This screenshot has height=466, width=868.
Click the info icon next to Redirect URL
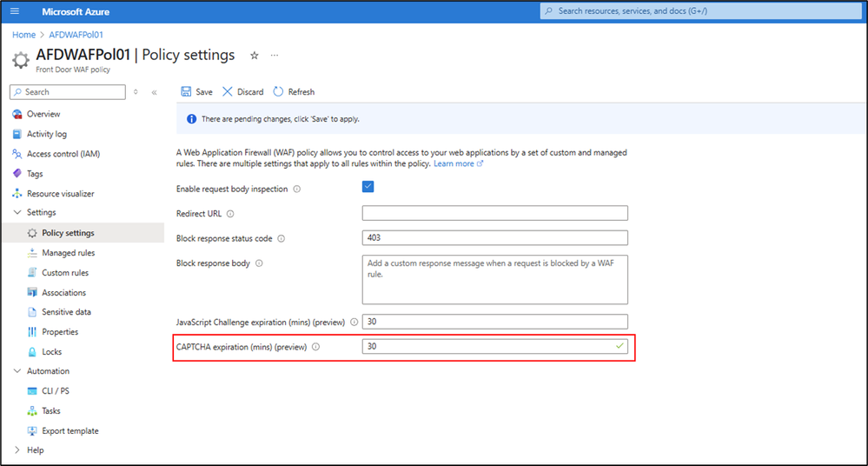pos(230,213)
